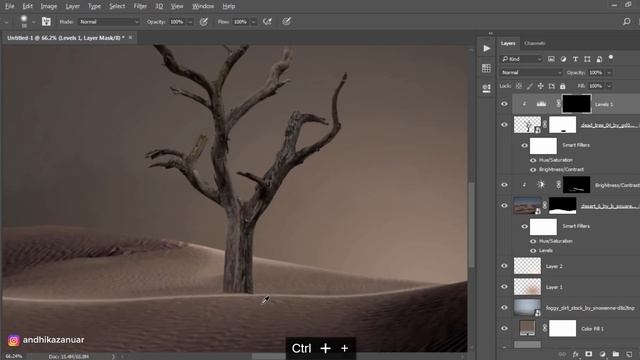Lock image pixels brush icon
The width and height of the screenshot is (640, 360).
(x=529, y=86)
